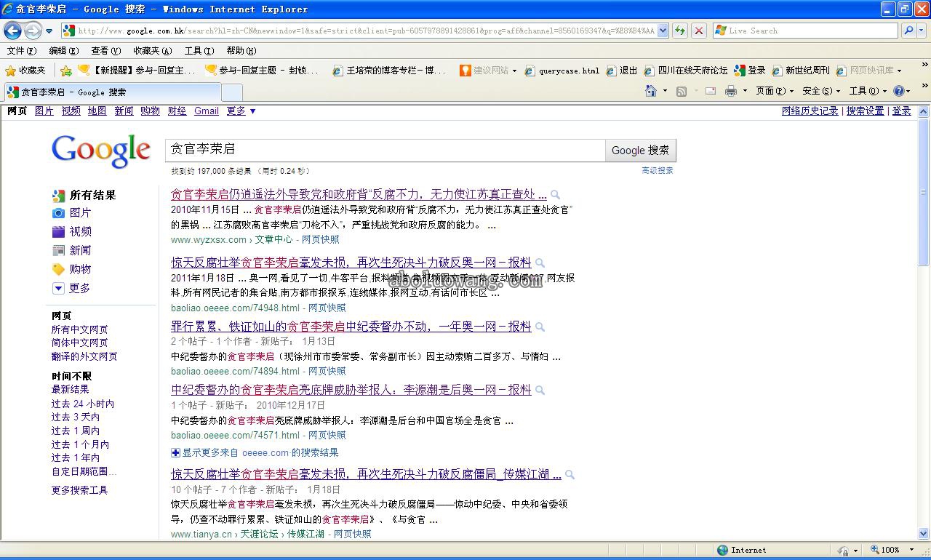This screenshot has width=931, height=560.
Task: Preview first result with magnifier icon
Action: pos(556,195)
